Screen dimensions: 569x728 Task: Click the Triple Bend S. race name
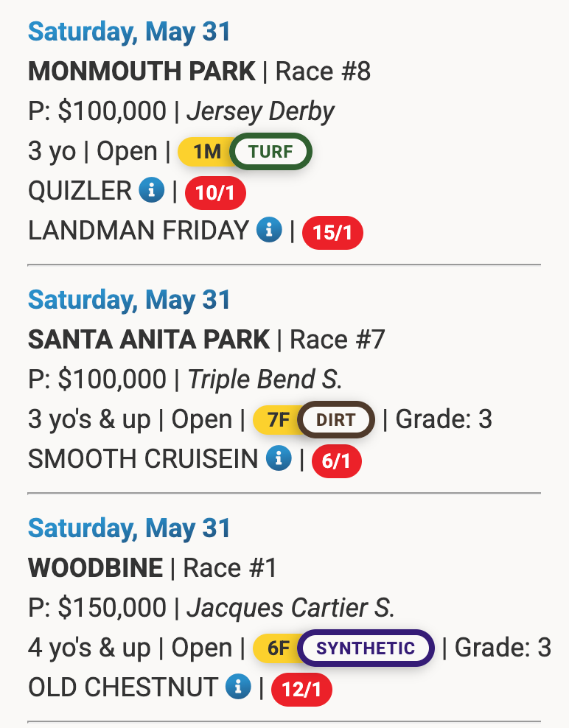tap(265, 379)
